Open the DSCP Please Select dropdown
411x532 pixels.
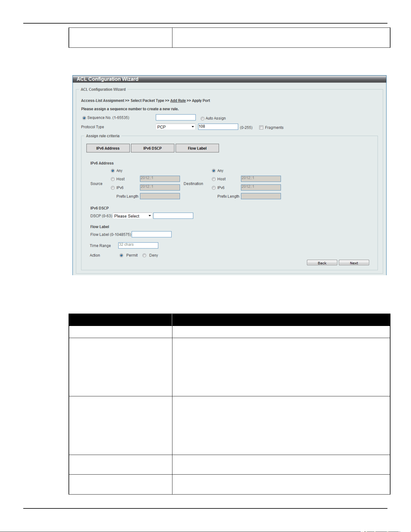[x=133, y=216]
